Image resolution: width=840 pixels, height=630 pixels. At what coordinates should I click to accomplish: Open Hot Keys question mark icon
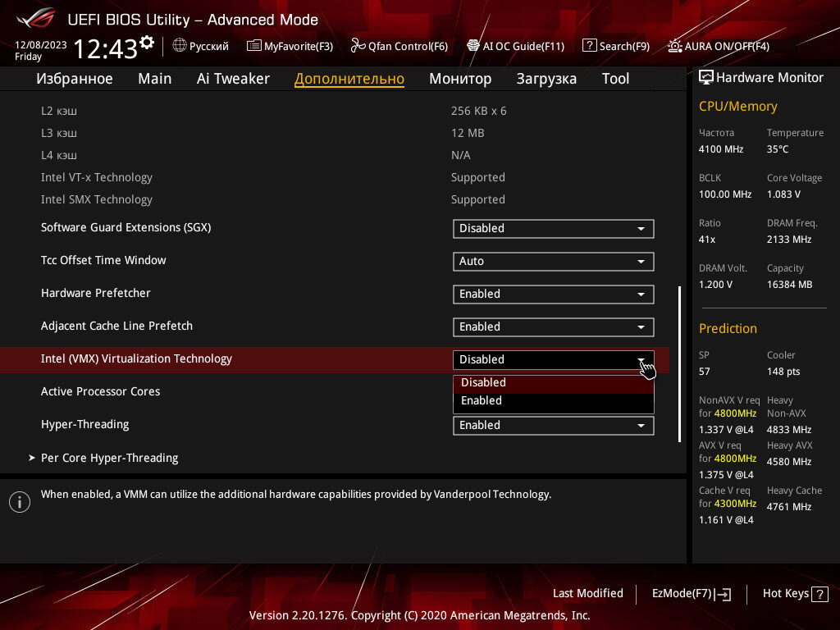(819, 594)
